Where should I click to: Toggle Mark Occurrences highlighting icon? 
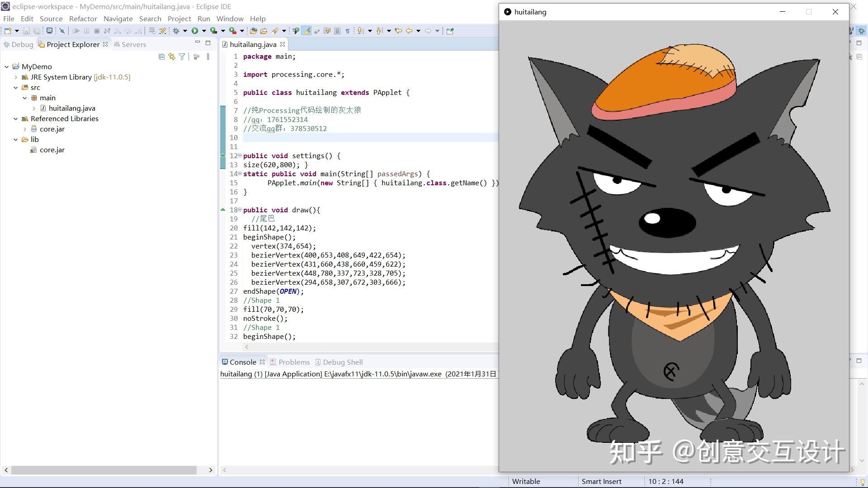tap(307, 30)
